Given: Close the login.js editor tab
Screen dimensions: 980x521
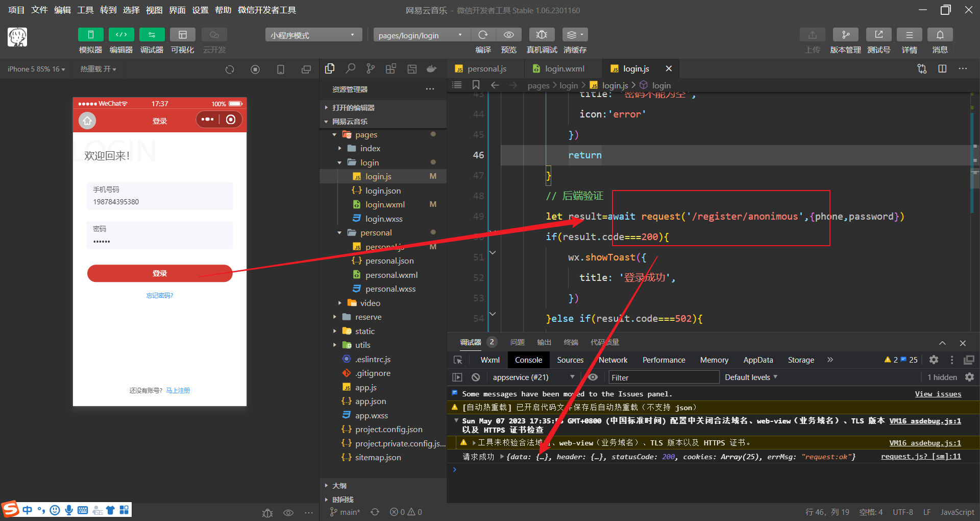Looking at the screenshot, I should pyautogui.click(x=669, y=68).
